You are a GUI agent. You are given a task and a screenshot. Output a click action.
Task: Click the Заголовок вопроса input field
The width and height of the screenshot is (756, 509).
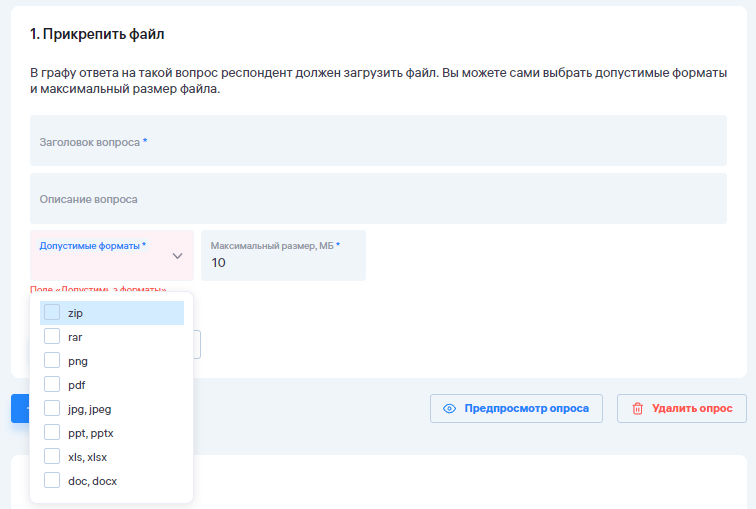378,141
